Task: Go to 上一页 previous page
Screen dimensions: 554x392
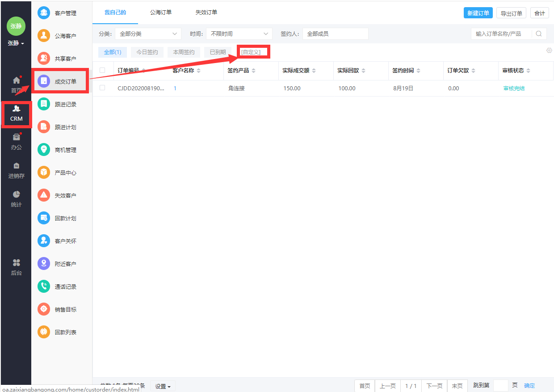Action: point(387,386)
